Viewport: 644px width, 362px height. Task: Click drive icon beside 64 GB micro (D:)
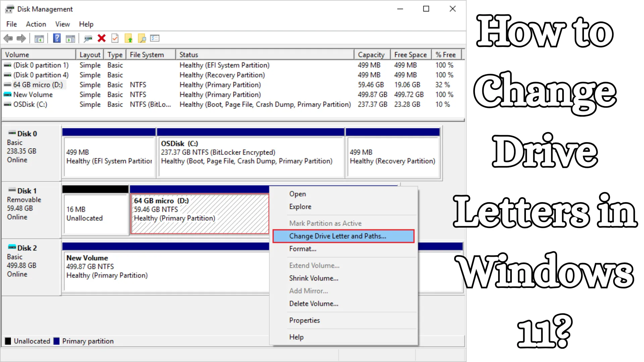[x=7, y=85]
